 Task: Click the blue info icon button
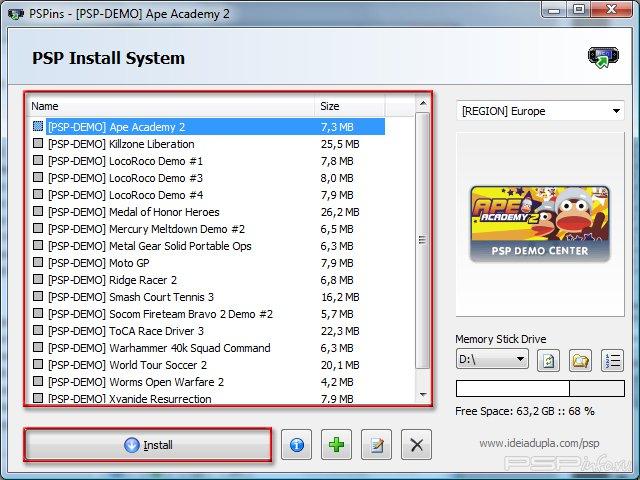(x=296, y=445)
